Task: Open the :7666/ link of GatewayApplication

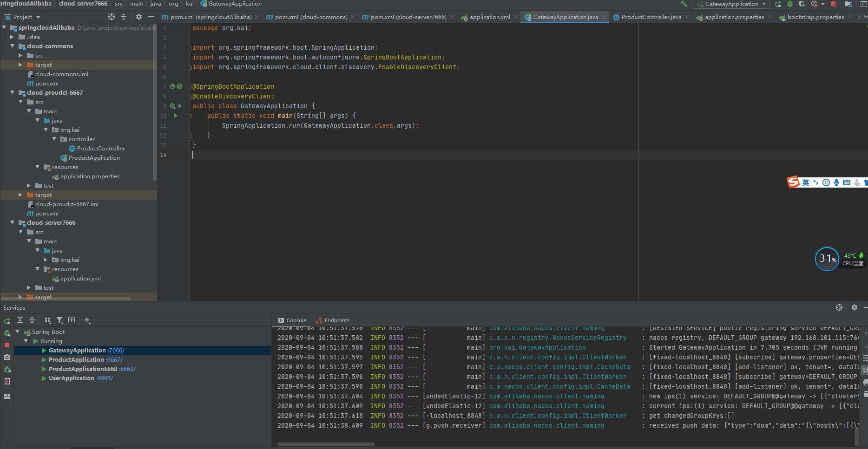Action: [x=116, y=351]
